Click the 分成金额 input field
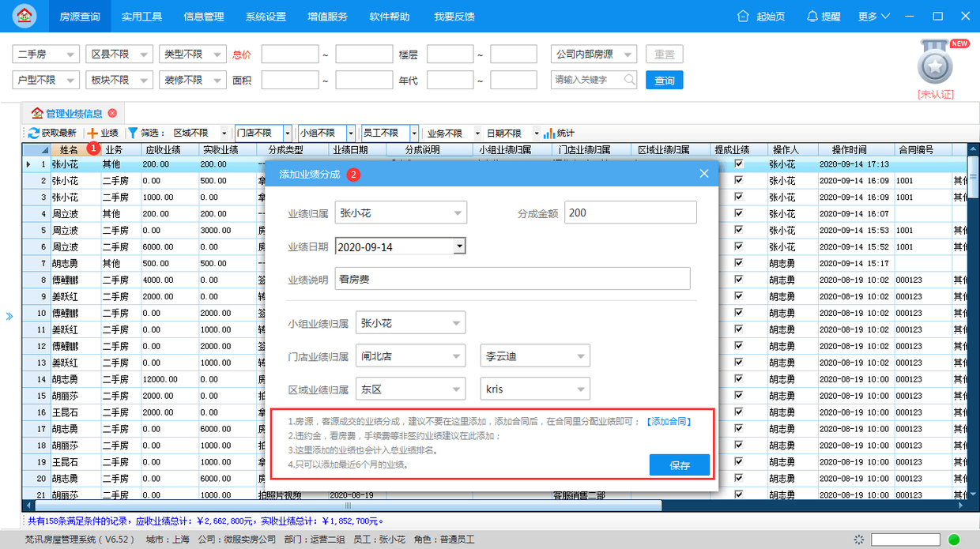This screenshot has width=980, height=549. tap(630, 212)
